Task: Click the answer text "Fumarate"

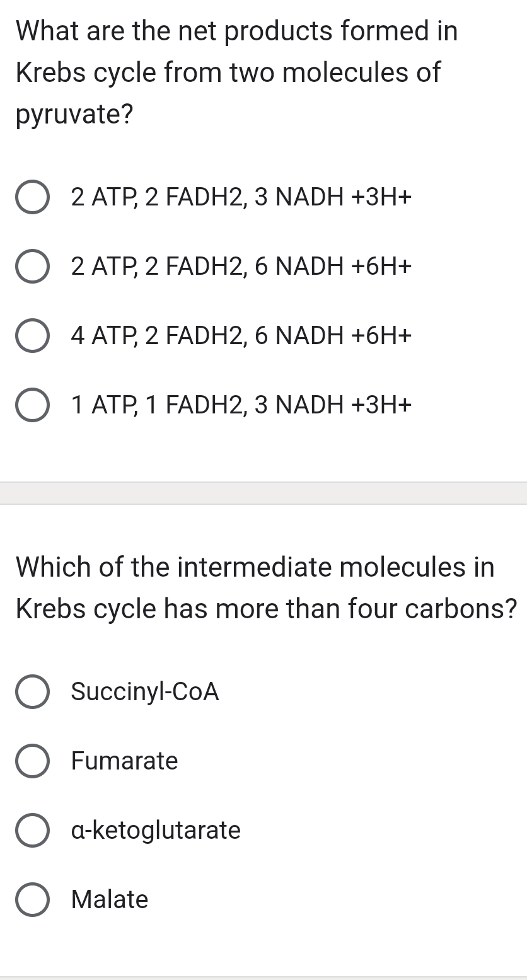Action: pyautogui.click(x=124, y=761)
